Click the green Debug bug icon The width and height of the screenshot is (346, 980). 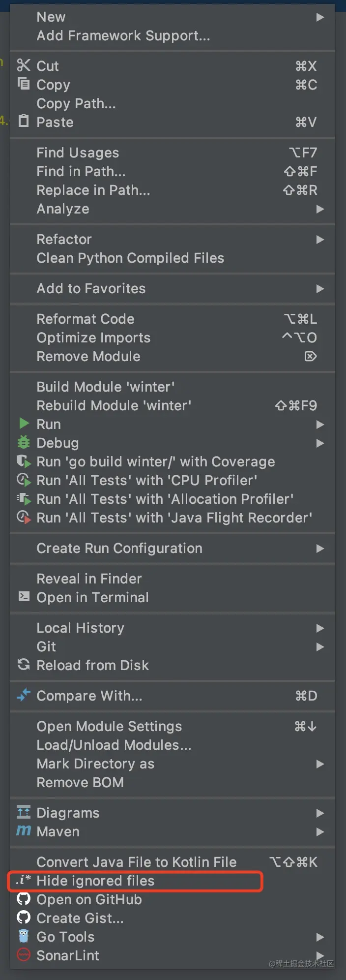point(23,443)
